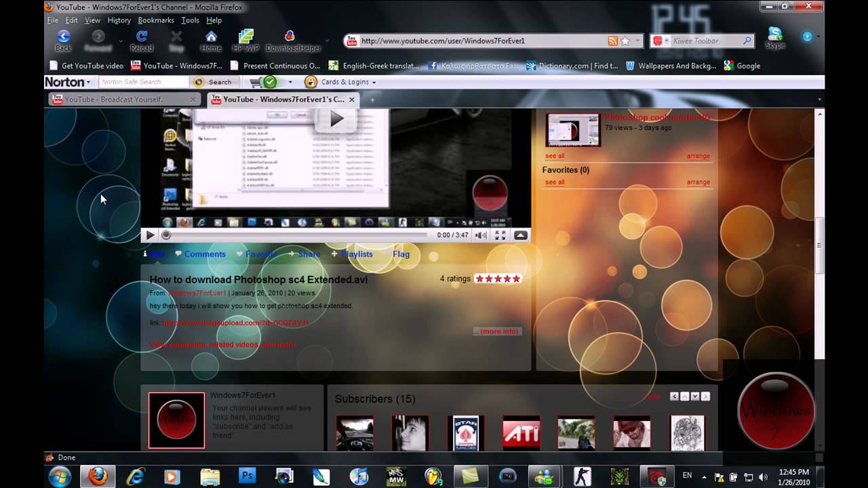868x488 pixels.
Task: Open Windows Explorer folder in taskbar
Action: [x=210, y=476]
